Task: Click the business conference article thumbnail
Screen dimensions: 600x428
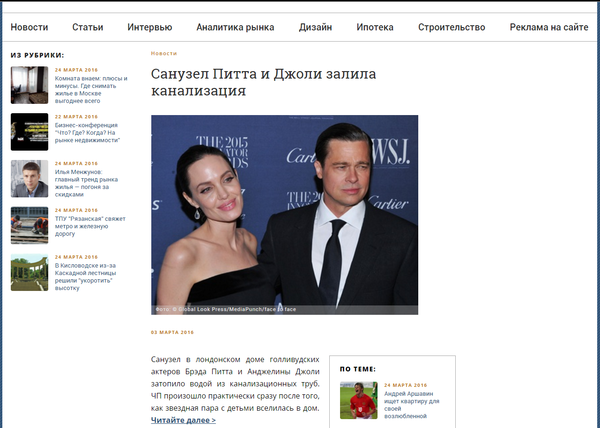Action: (x=29, y=131)
